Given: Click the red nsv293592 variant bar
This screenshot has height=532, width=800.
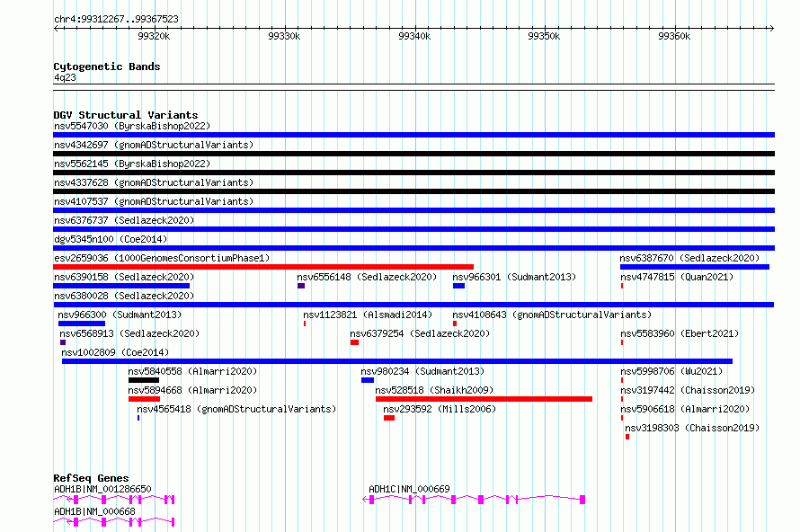Looking at the screenshot, I should 389,418.
